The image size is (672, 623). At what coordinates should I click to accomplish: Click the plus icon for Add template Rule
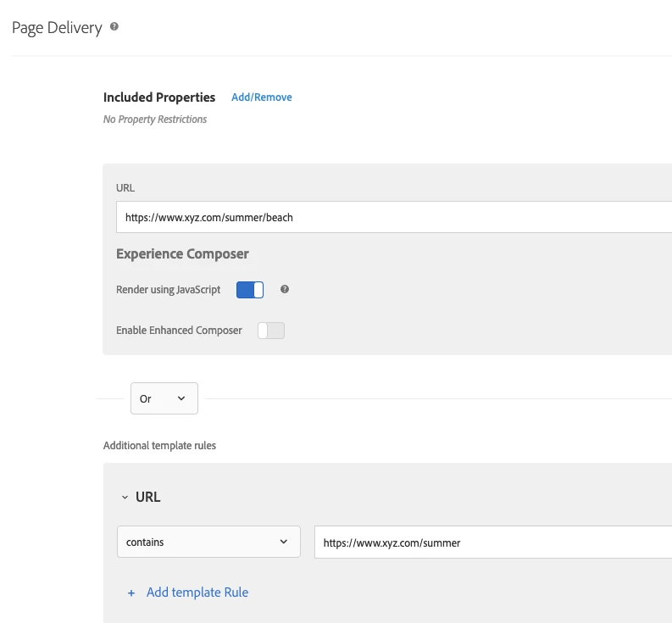click(x=131, y=592)
